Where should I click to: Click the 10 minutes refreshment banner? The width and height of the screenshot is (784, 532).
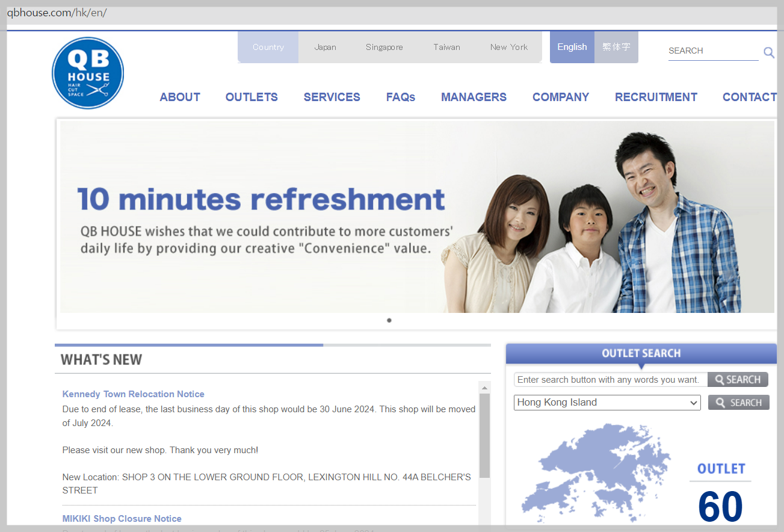point(417,217)
